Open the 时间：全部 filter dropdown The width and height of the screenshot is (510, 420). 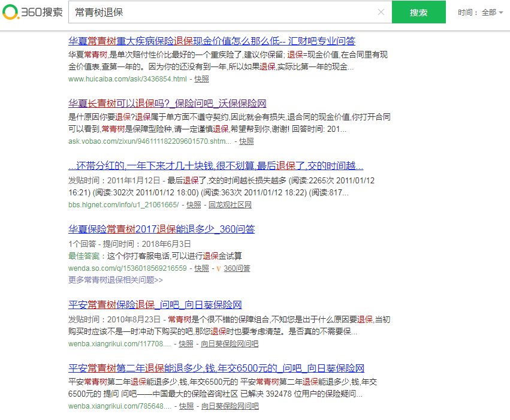(x=481, y=13)
